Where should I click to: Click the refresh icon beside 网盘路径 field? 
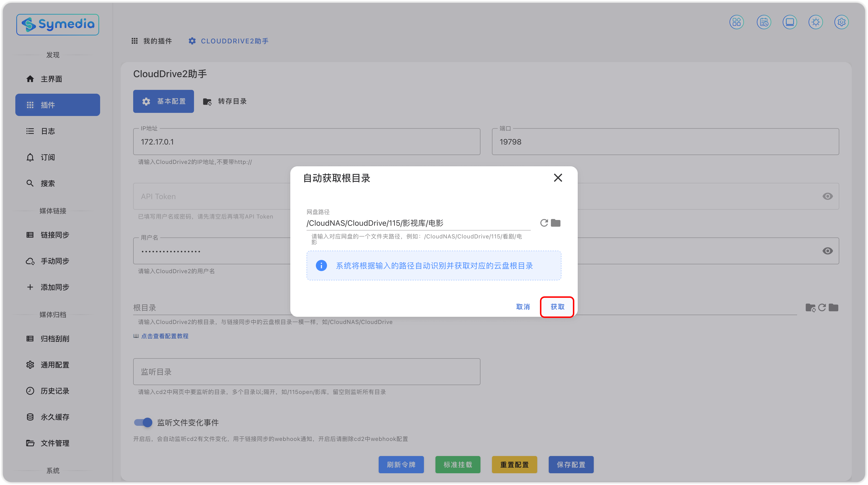click(x=544, y=223)
